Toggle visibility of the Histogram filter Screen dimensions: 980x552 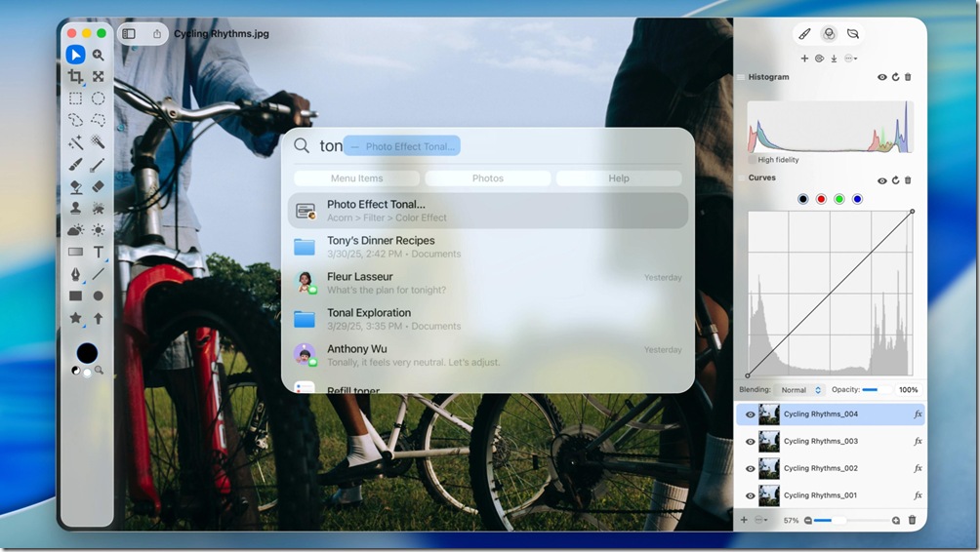click(x=882, y=77)
